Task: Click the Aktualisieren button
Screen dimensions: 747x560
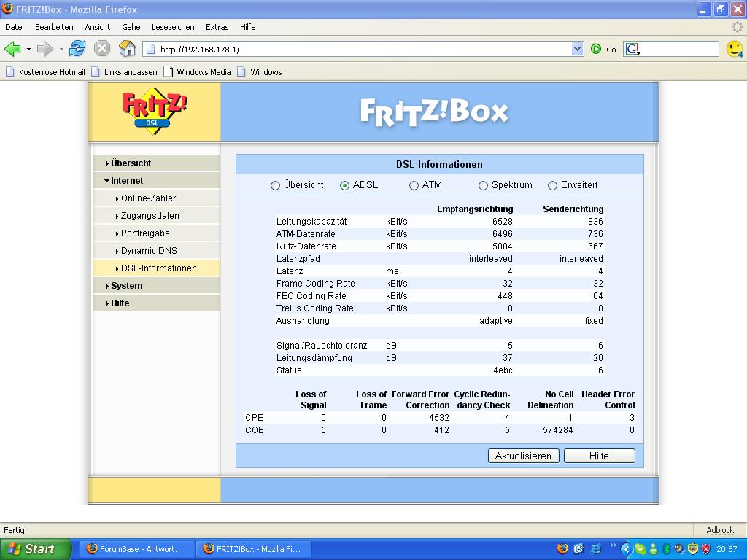Action: point(523,456)
